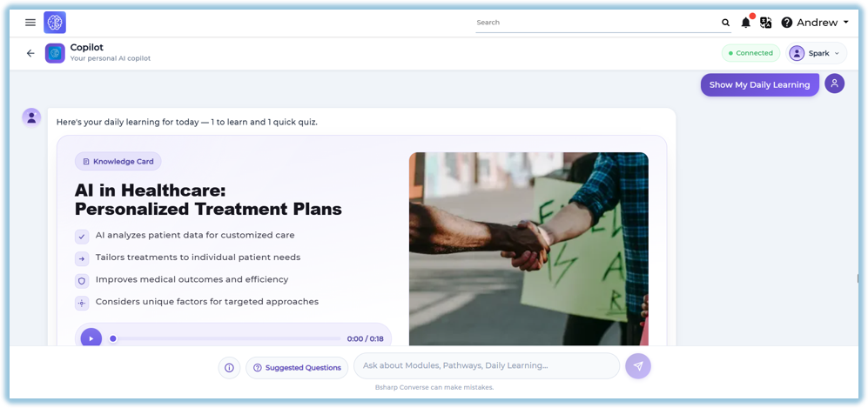Screen dimensions: 868x408
Task: Open the Andrew account dropdown
Action: tap(823, 23)
